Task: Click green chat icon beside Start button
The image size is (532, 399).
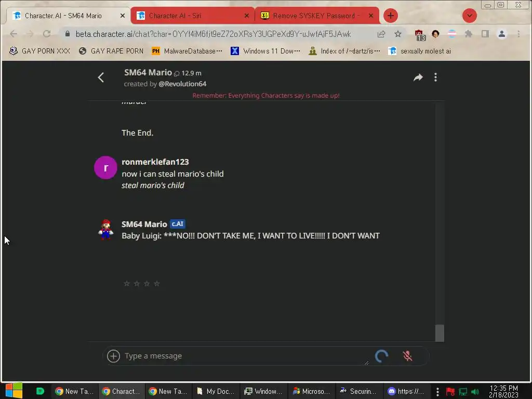Action: pyautogui.click(x=40, y=391)
